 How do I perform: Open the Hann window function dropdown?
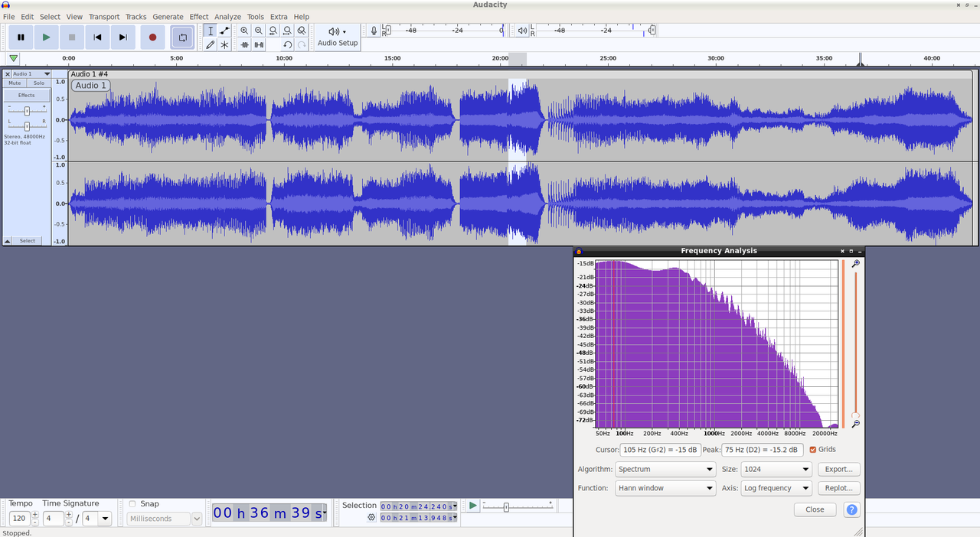(x=665, y=488)
